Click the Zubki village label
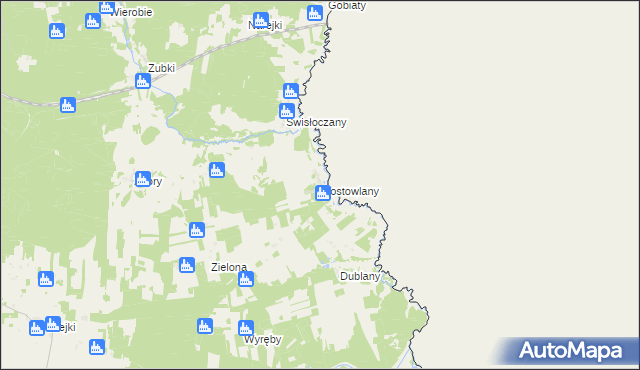The height and width of the screenshot is (370, 640). pos(162,68)
